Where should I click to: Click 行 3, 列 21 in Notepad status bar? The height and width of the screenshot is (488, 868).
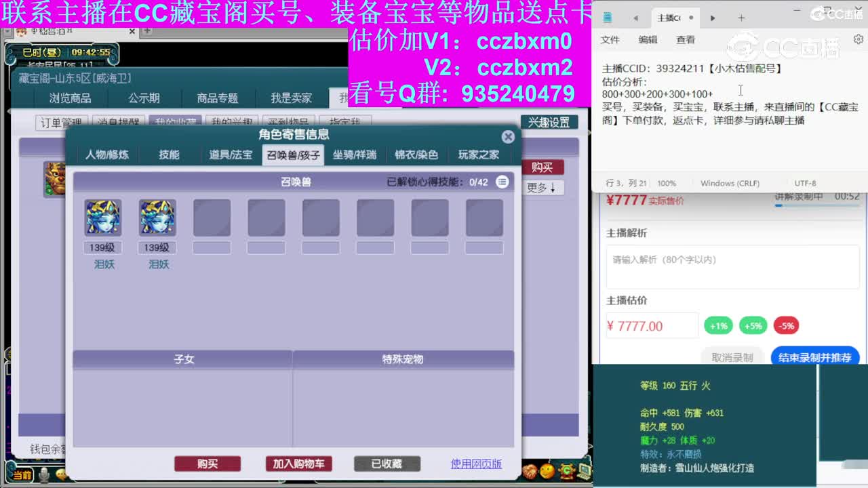click(626, 183)
